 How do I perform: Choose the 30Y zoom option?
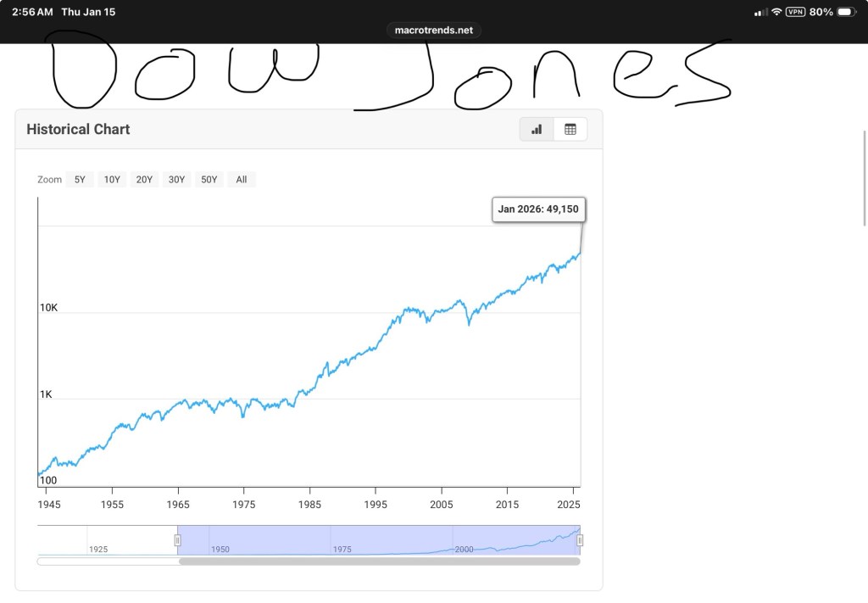[176, 180]
